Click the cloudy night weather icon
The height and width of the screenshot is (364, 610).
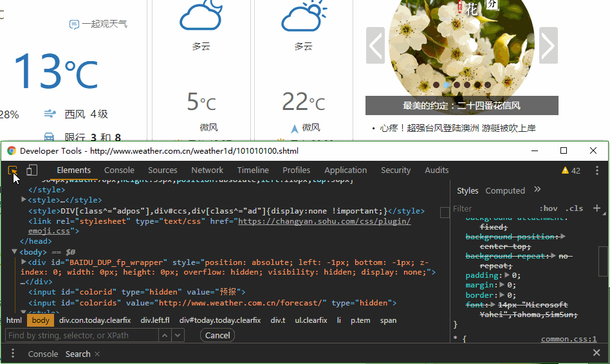coord(201,15)
